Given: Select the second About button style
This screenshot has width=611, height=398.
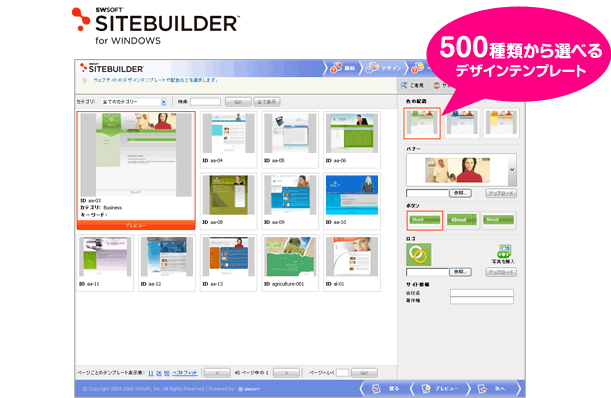Looking at the screenshot, I should click(x=461, y=220).
